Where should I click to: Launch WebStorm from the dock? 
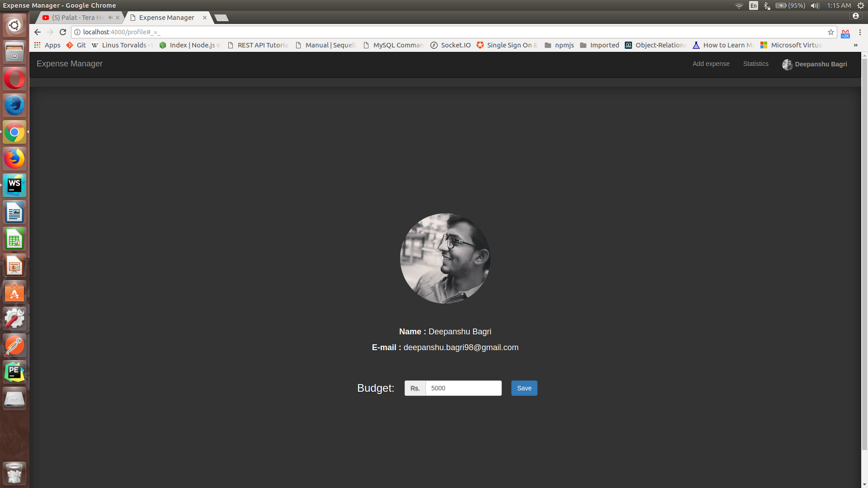14,185
